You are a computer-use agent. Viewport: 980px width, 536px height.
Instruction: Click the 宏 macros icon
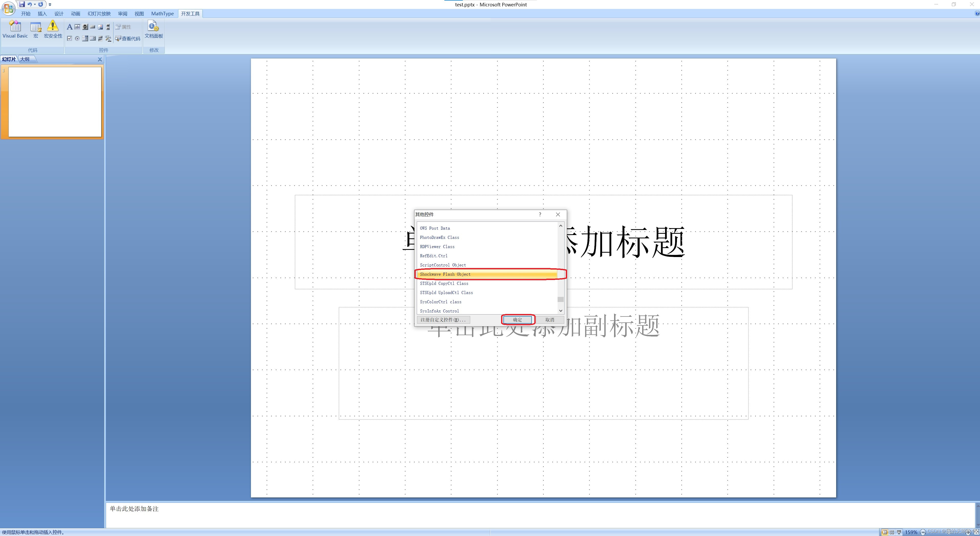point(36,29)
